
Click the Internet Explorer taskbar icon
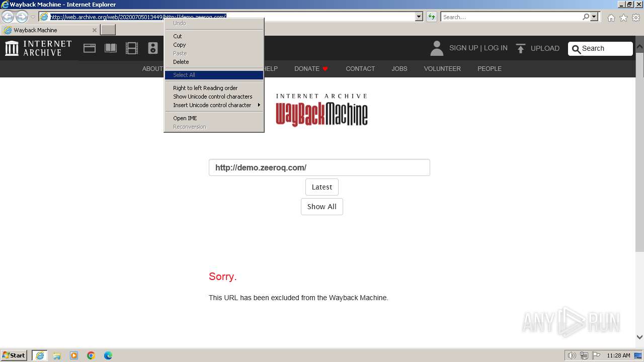(40, 355)
